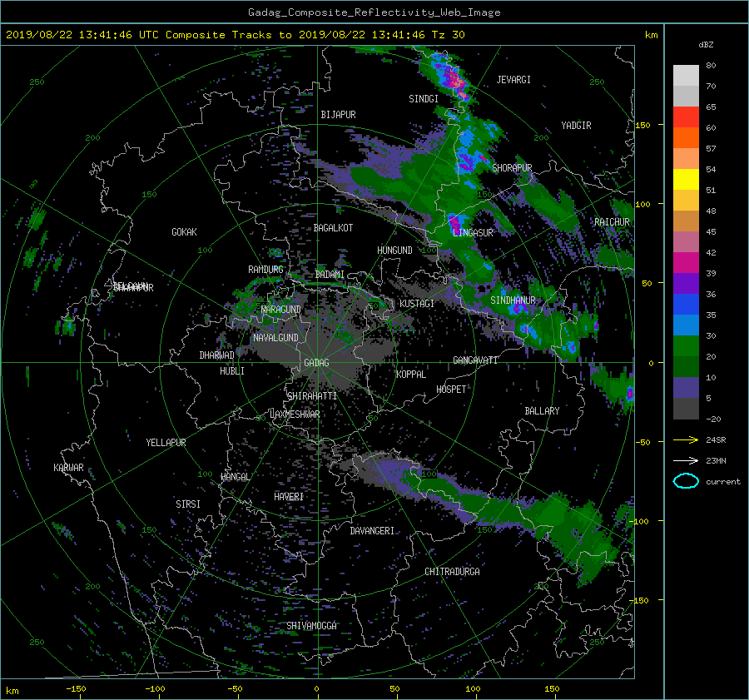The height and width of the screenshot is (700, 749).
Task: Click the NAVALGUND city label
Action: pos(275,338)
